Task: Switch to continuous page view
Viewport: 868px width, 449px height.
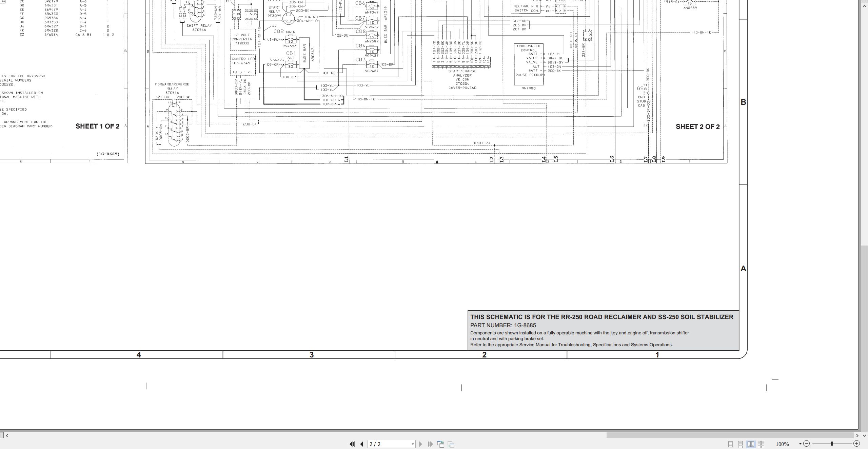Action: coord(741,444)
